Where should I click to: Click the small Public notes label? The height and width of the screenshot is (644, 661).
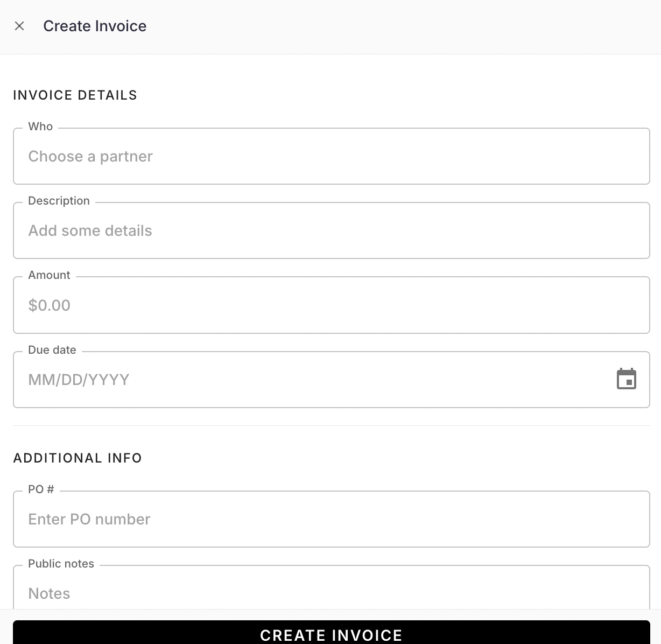[61, 564]
